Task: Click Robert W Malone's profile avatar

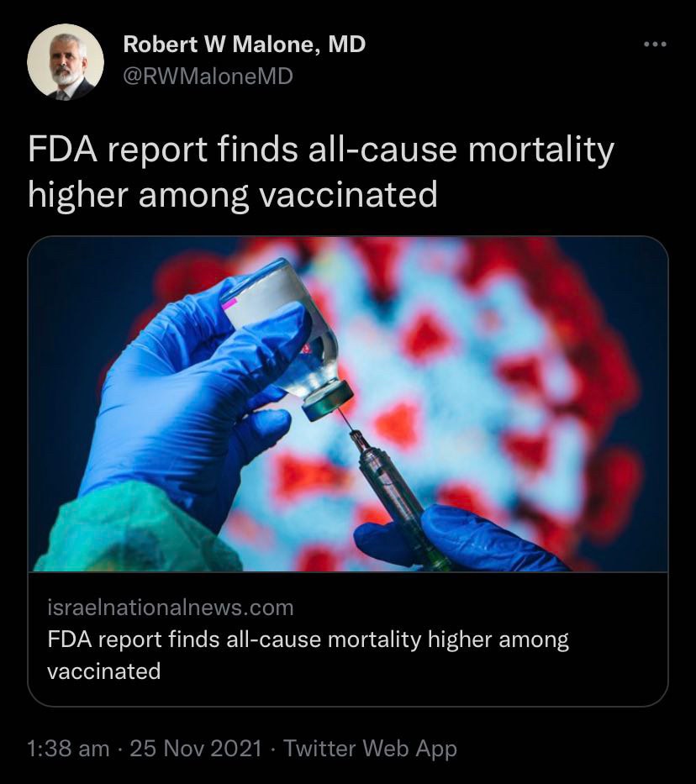Action: (66, 62)
